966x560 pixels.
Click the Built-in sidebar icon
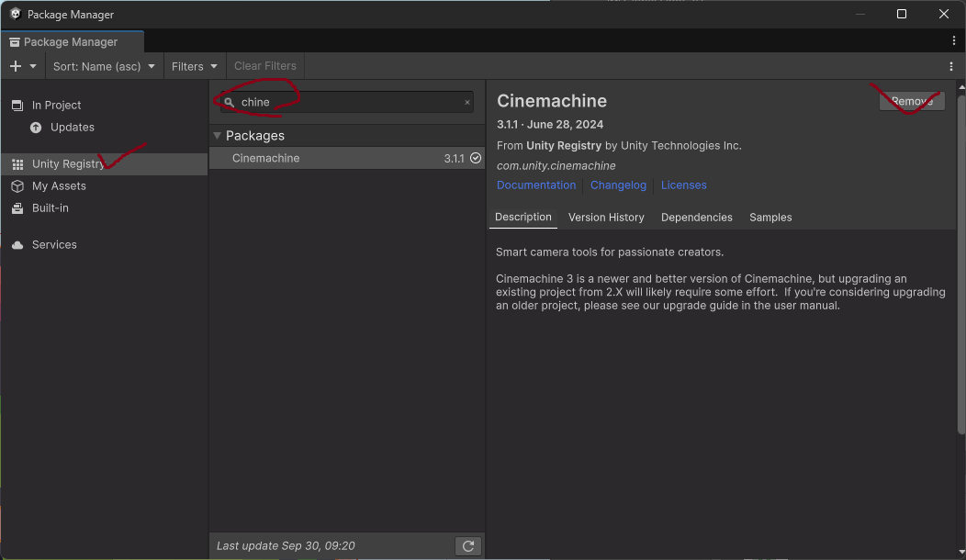(17, 208)
